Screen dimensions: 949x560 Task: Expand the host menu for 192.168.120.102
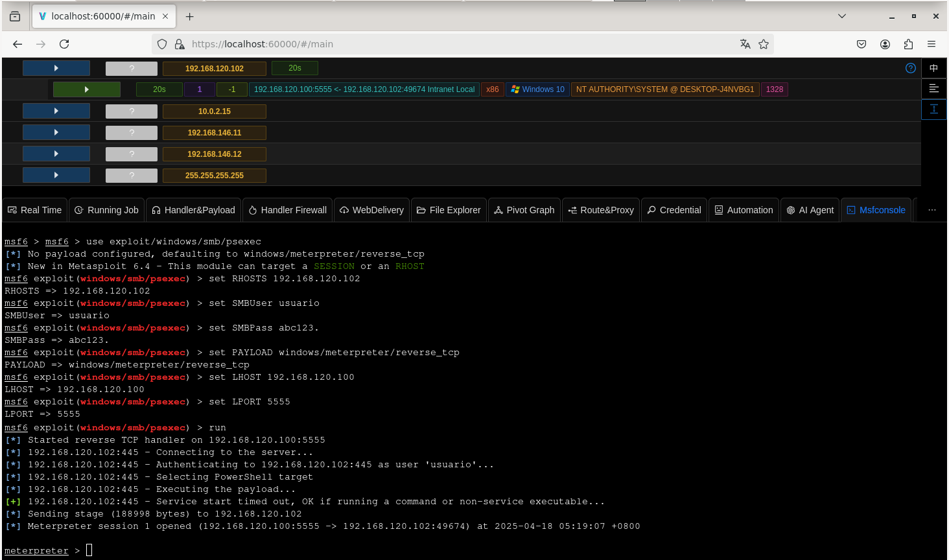[56, 68]
